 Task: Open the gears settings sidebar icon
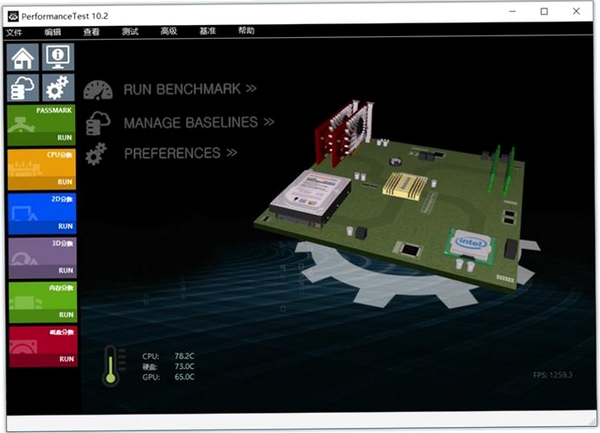click(x=58, y=88)
